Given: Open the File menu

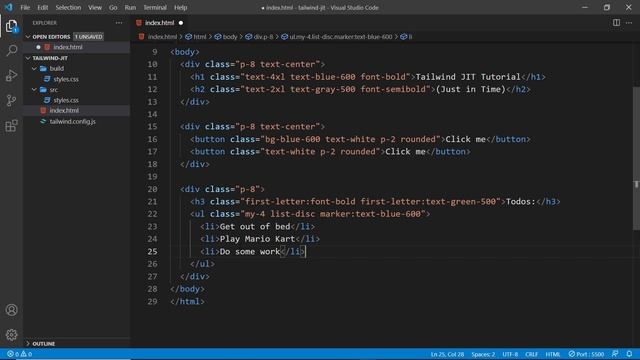Looking at the screenshot, I should tap(25, 7).
